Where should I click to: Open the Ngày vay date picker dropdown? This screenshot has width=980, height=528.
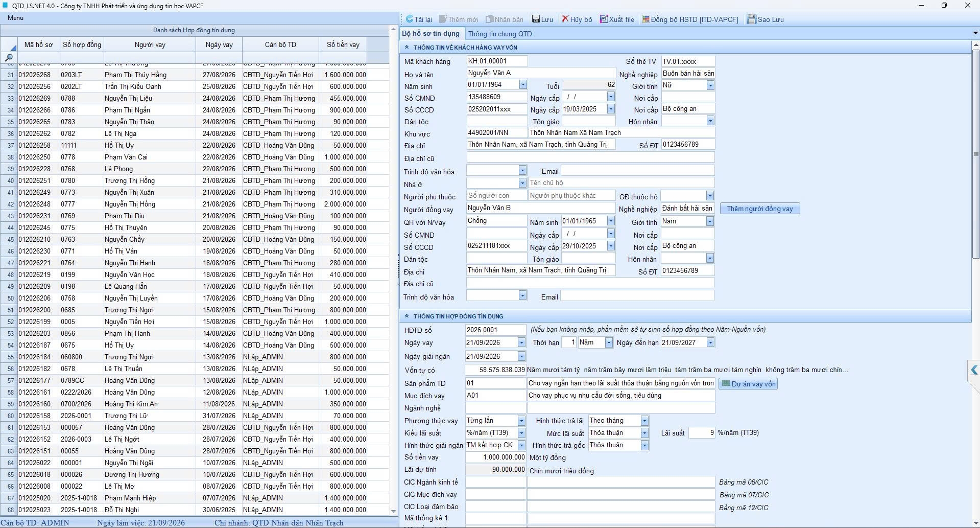point(521,342)
